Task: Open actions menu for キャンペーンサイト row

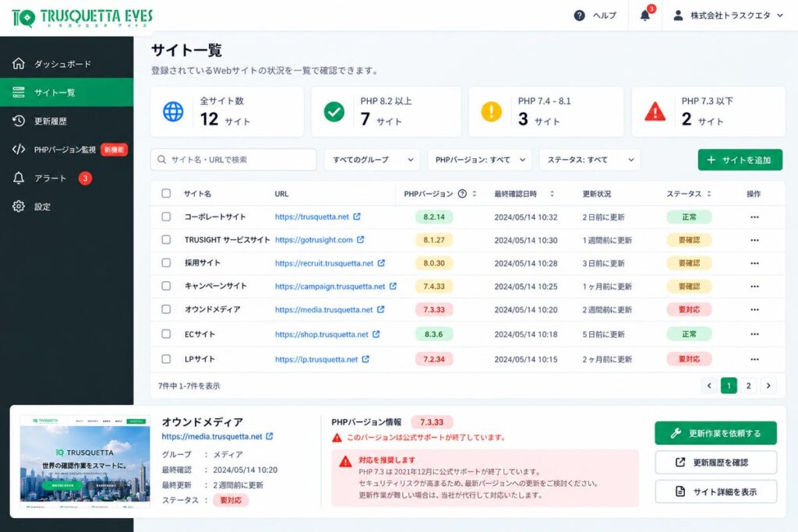Action: click(x=754, y=287)
